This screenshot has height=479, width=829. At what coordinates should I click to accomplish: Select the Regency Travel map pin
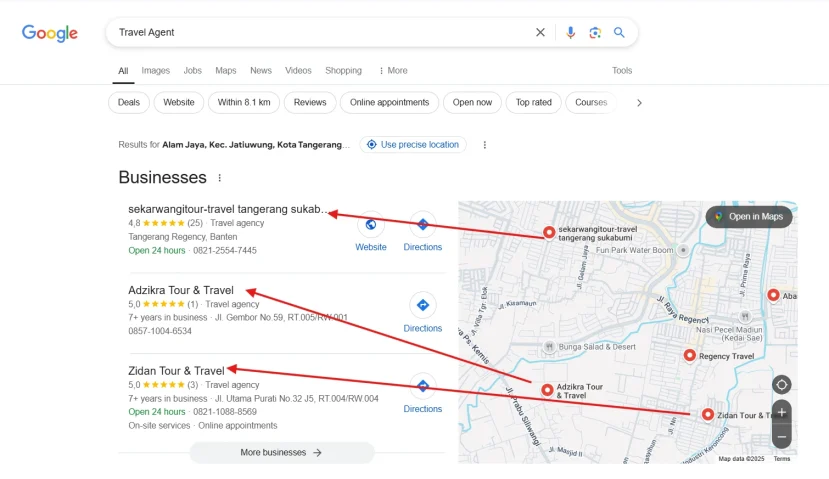[689, 355]
